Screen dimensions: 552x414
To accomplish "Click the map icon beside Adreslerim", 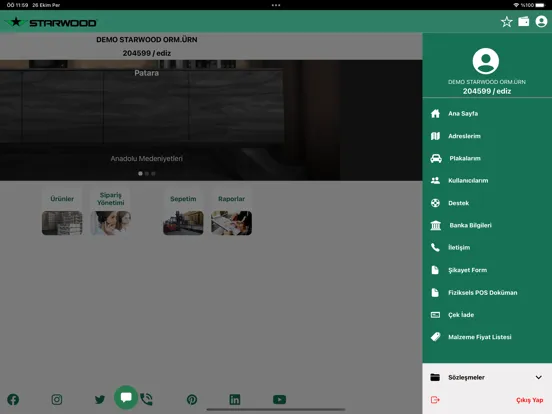I will [435, 136].
